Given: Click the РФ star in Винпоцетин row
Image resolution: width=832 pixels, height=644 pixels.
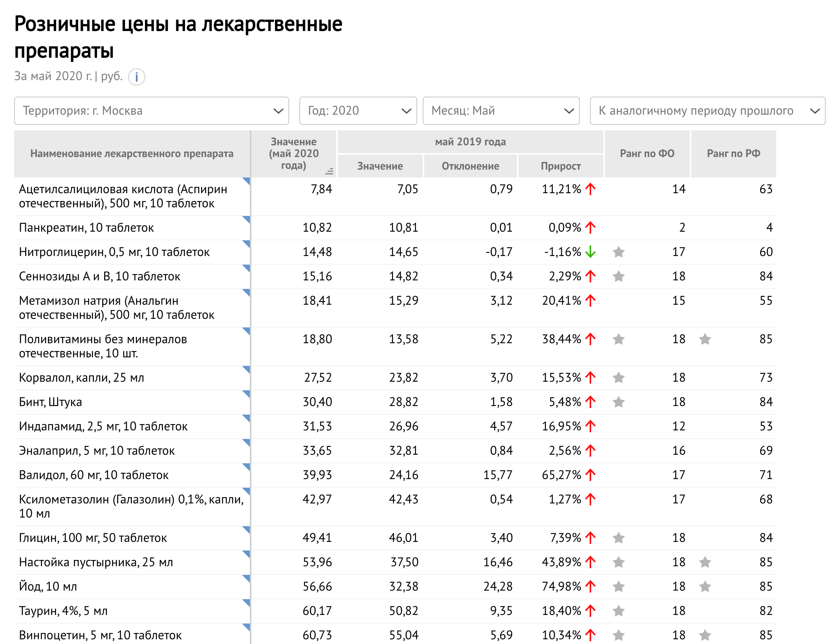Looking at the screenshot, I should click(705, 635).
